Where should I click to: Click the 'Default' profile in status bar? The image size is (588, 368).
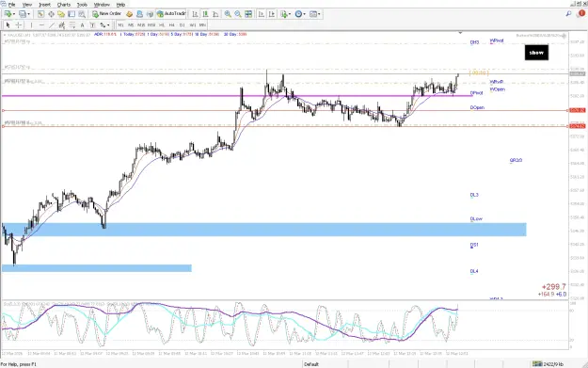pos(311,364)
